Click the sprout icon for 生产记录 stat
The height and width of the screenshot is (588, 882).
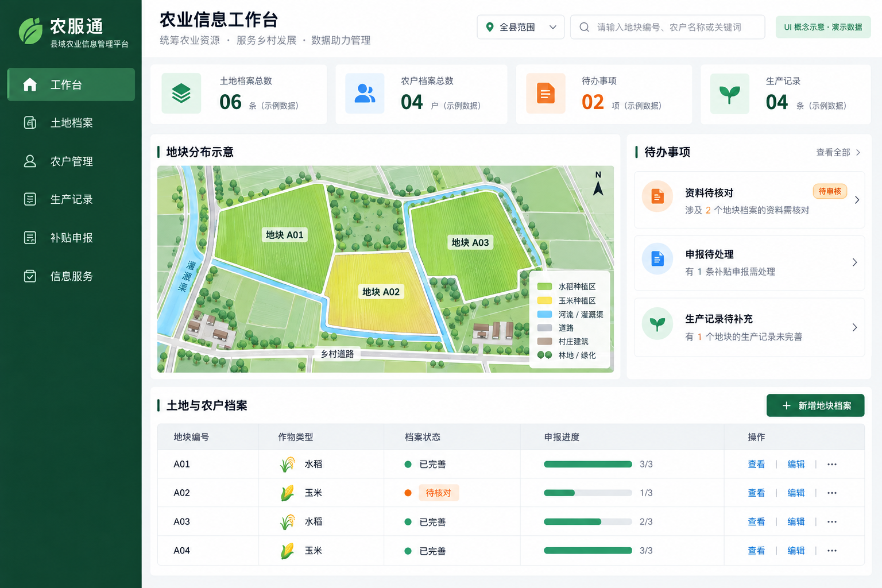730,93
